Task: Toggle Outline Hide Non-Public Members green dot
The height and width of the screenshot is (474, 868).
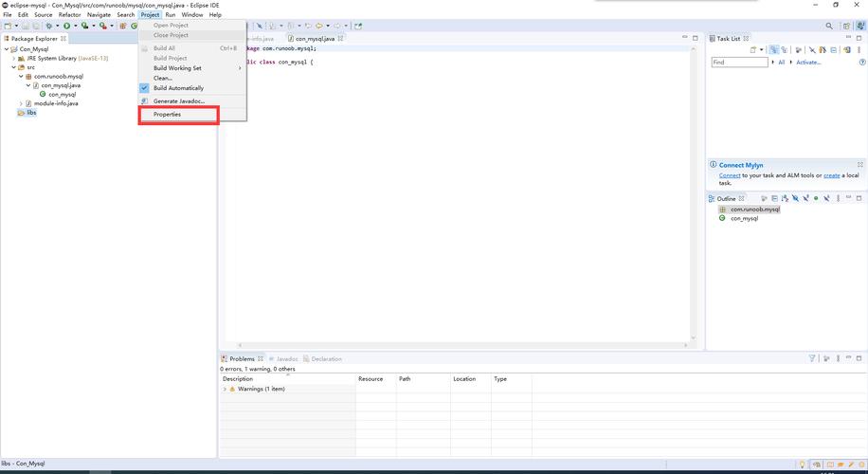Action: 816,198
